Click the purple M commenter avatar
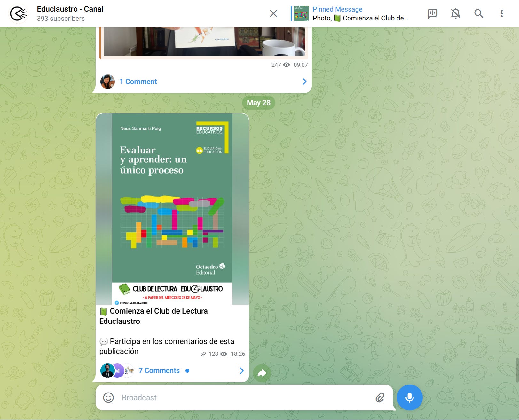Screen dimensions: 519x420 pos(118,371)
